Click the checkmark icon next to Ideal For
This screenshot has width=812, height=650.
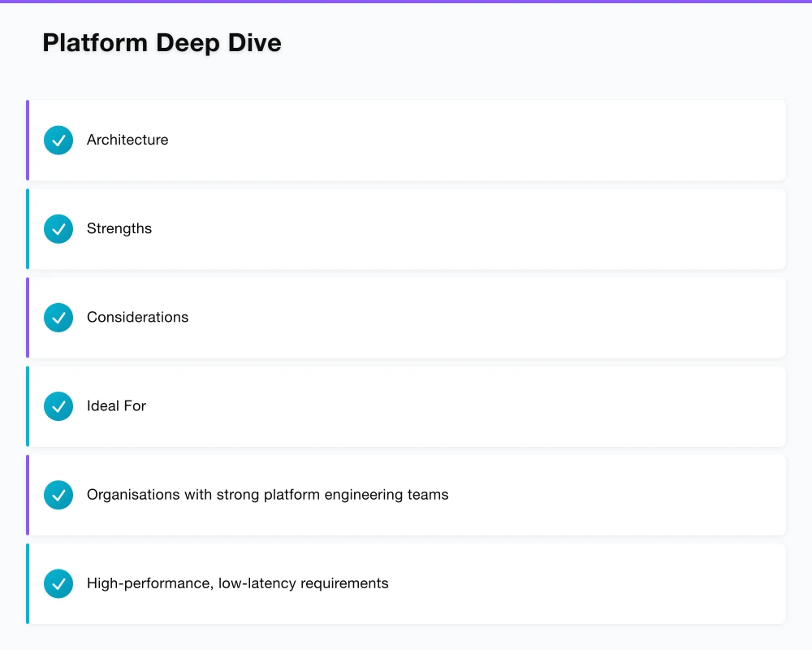click(x=58, y=406)
